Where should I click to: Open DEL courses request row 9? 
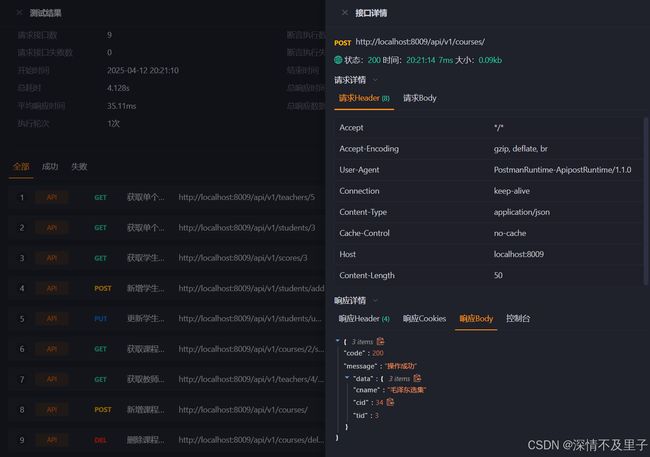167,440
